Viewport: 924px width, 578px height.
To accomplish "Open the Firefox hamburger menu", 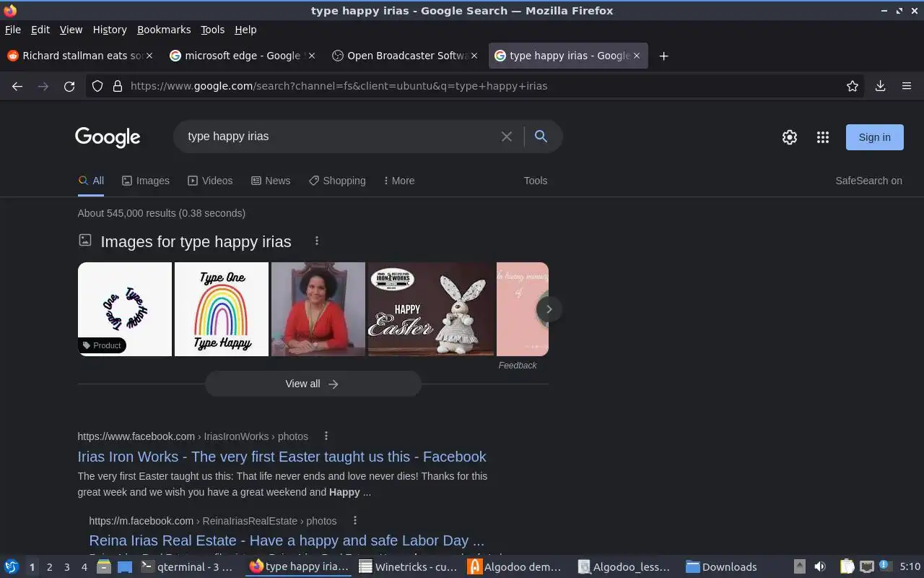I will point(907,86).
